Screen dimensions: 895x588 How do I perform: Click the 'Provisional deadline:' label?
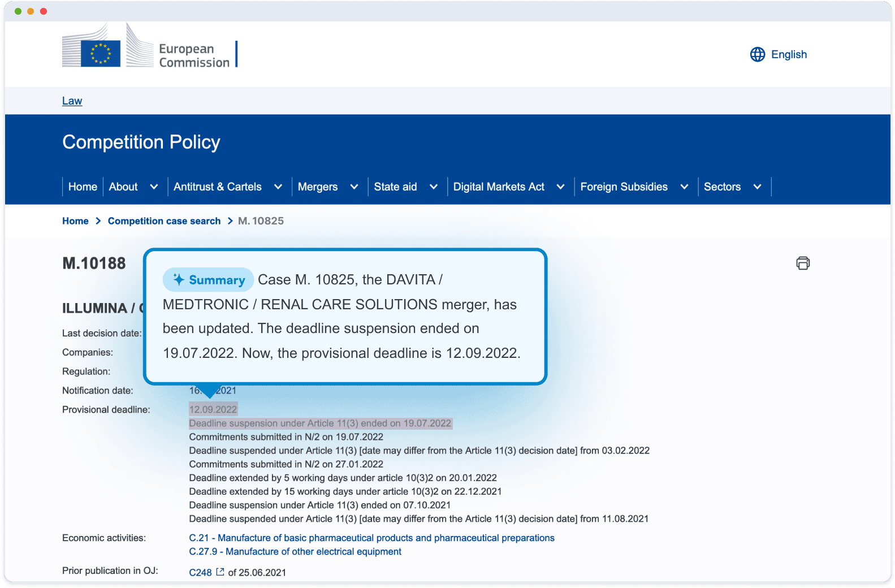click(x=106, y=410)
